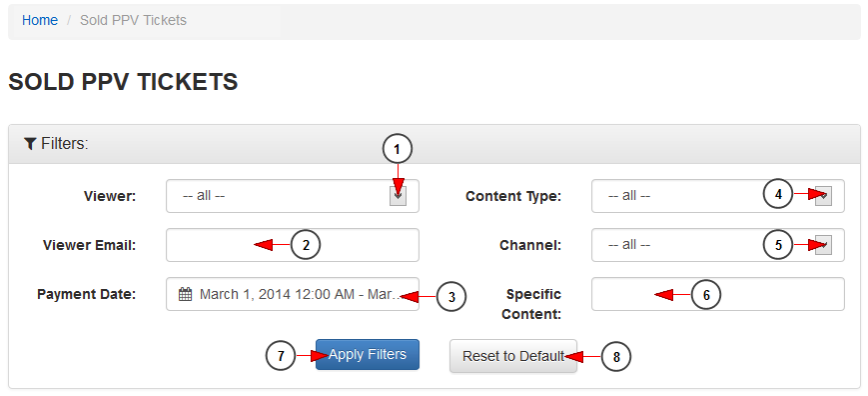Image resolution: width=868 pixels, height=396 pixels.
Task: Open the Viewer '-- all --' select box
Action: (293, 196)
